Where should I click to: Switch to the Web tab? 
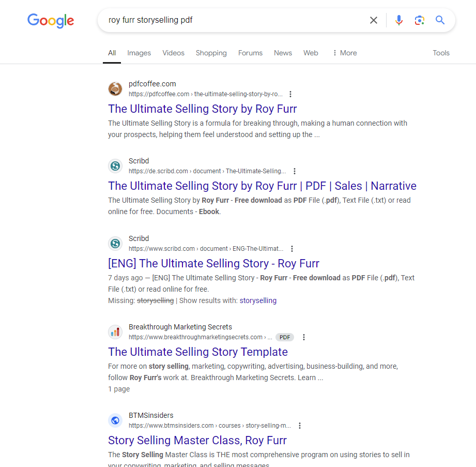tap(311, 53)
